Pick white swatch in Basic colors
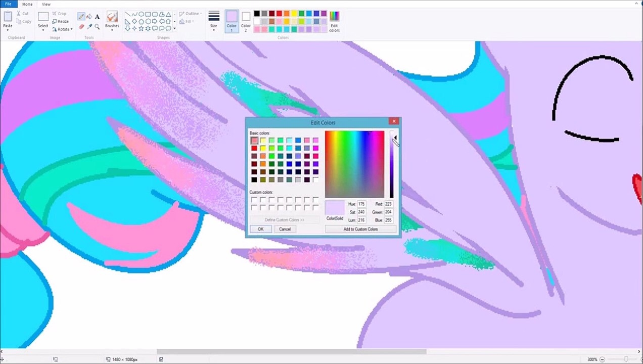The image size is (643, 364). (315, 179)
